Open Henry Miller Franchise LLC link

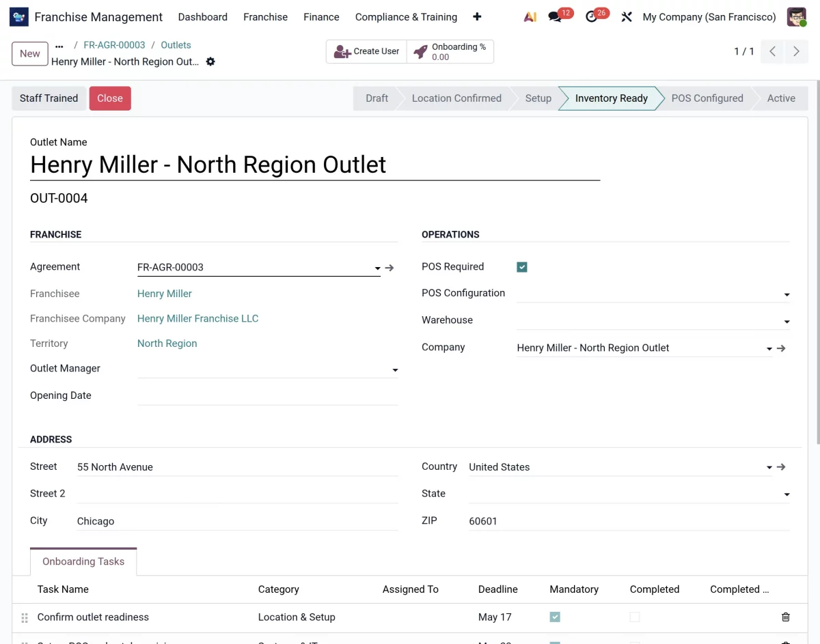[197, 319]
